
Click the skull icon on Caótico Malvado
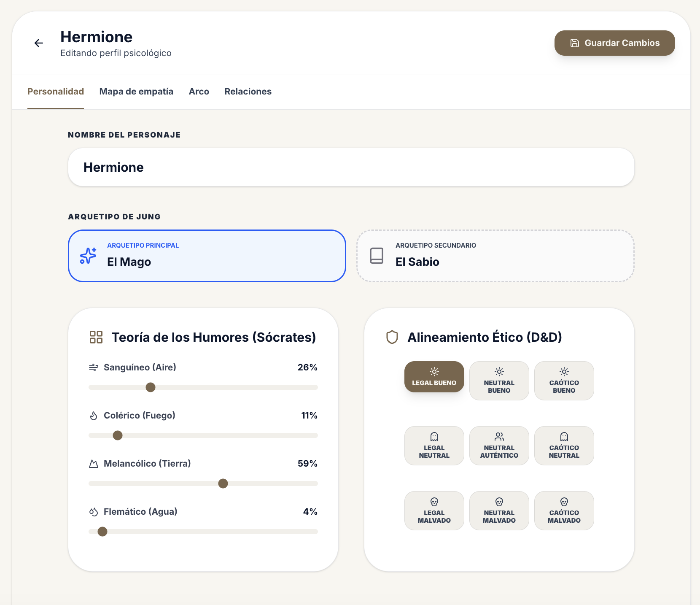click(x=564, y=502)
